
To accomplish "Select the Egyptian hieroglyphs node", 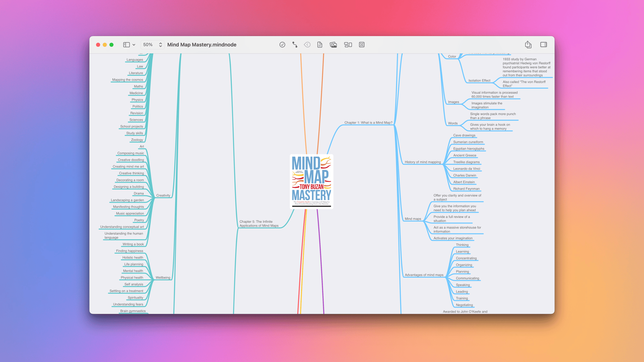I will pos(469,149).
